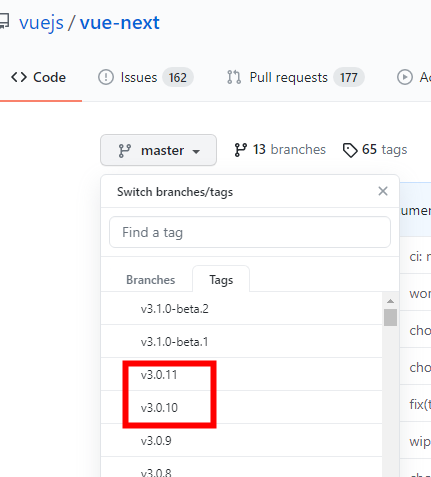View the 65 tags link
Viewport: 431px width, 477px height.
pos(375,150)
